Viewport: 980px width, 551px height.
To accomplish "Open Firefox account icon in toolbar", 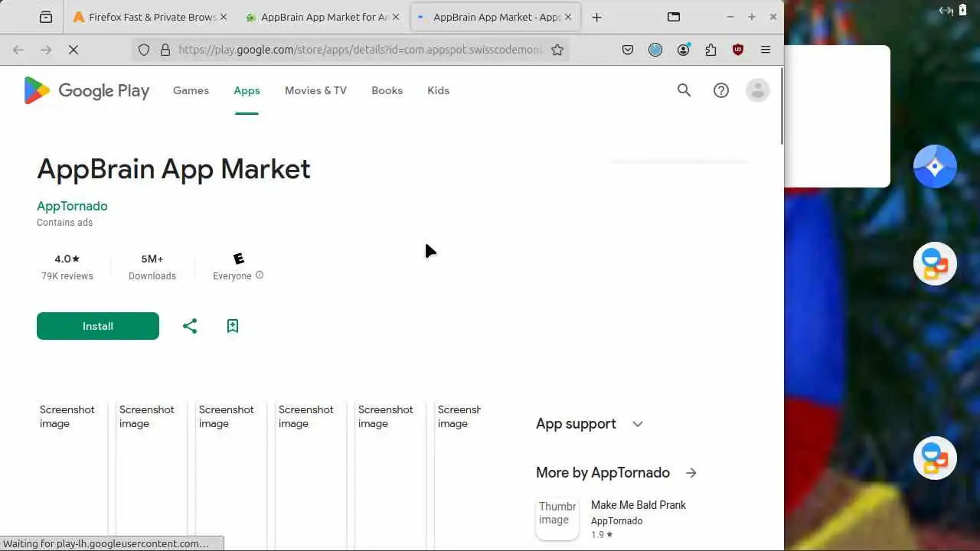I will [683, 50].
